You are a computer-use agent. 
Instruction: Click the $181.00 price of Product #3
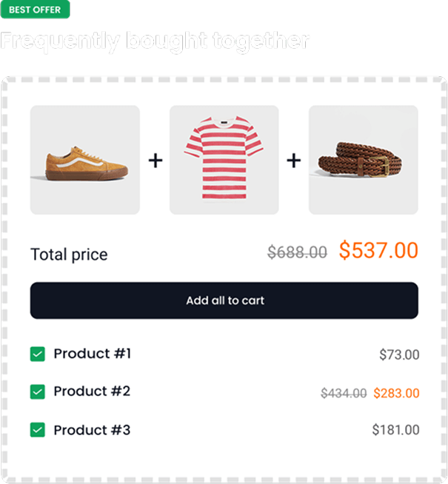(x=395, y=430)
